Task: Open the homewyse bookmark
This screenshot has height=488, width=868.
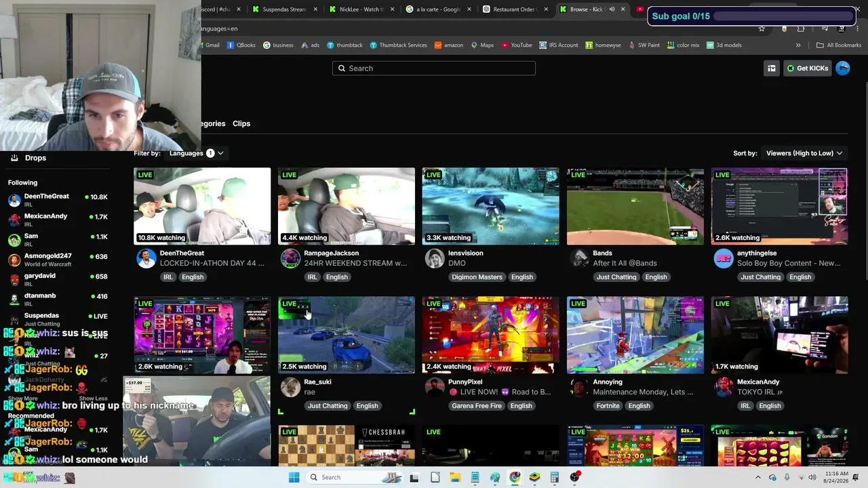Action: pyautogui.click(x=603, y=45)
